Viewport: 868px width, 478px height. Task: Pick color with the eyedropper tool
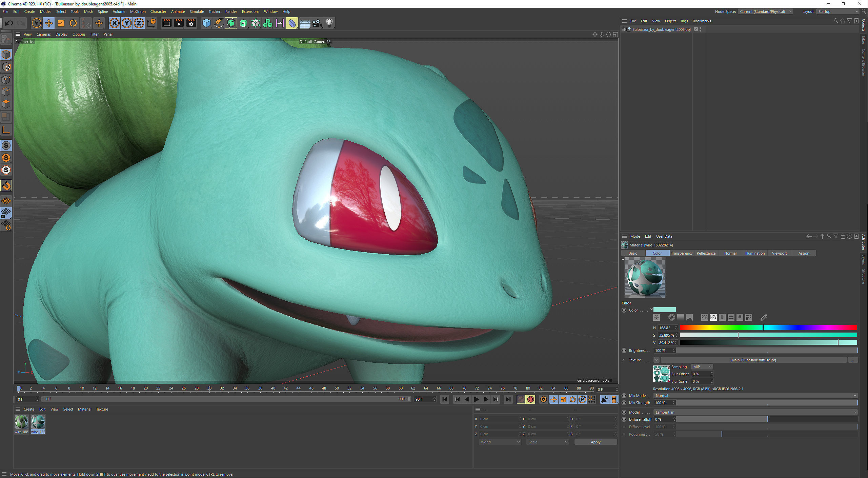tap(764, 317)
